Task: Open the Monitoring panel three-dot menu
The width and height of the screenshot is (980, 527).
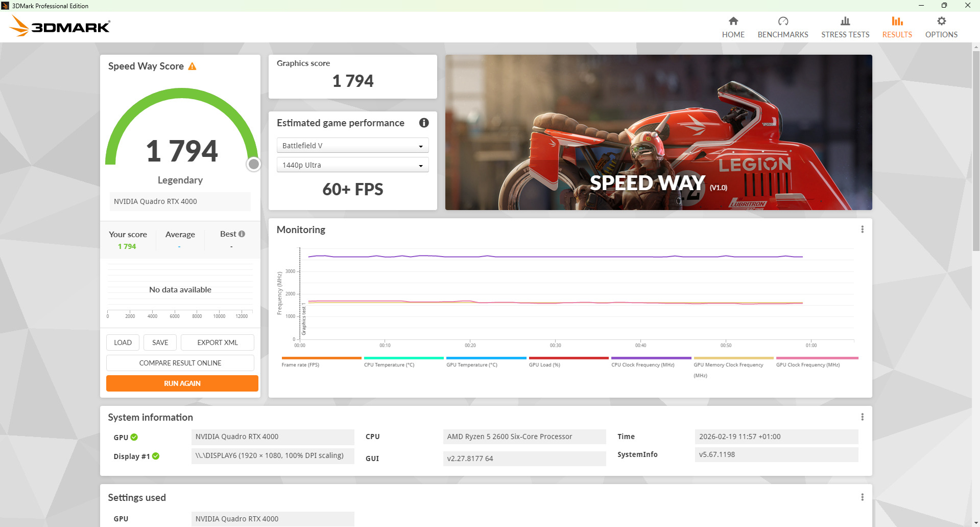Action: (x=862, y=230)
